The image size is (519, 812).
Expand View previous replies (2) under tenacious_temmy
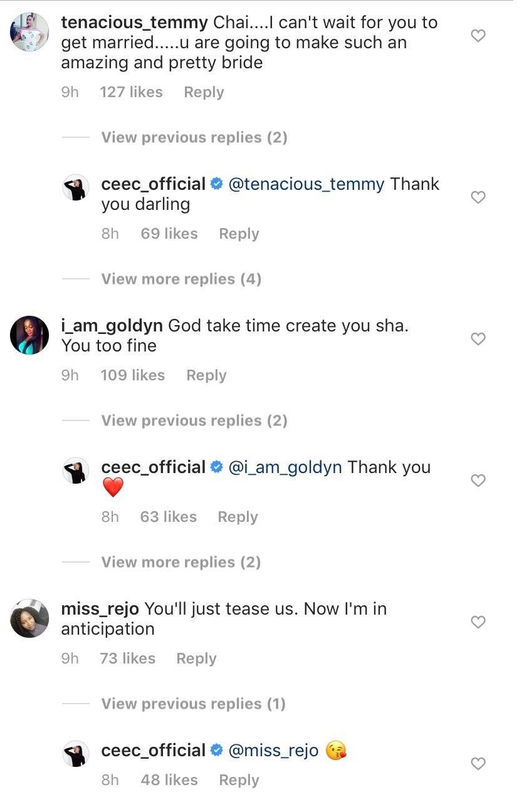(x=194, y=138)
